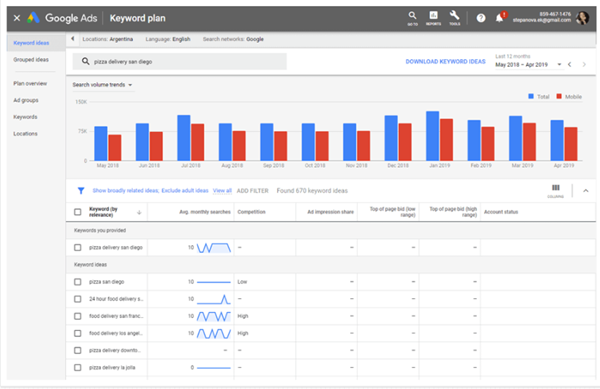This screenshot has height=389, width=600.
Task: Open Grouped ideas in sidebar
Action: coord(31,60)
